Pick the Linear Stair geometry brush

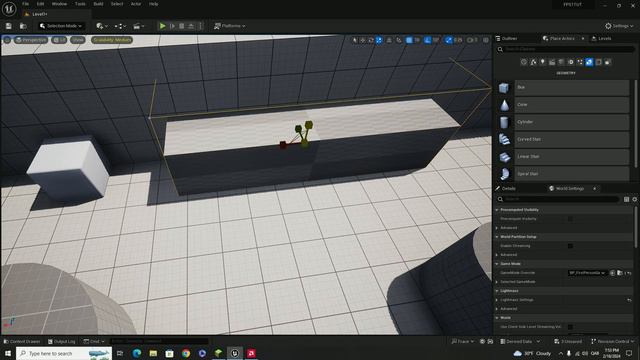[x=563, y=157]
